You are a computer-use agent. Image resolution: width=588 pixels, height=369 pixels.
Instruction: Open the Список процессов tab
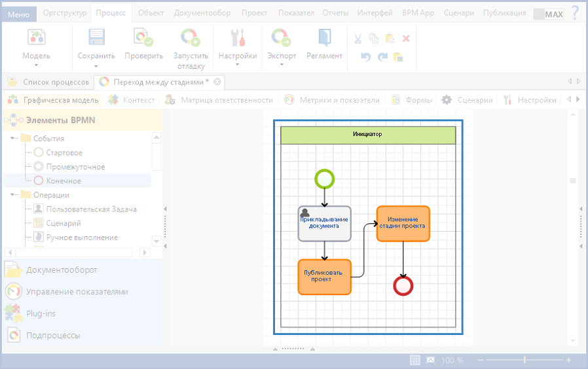tap(49, 82)
